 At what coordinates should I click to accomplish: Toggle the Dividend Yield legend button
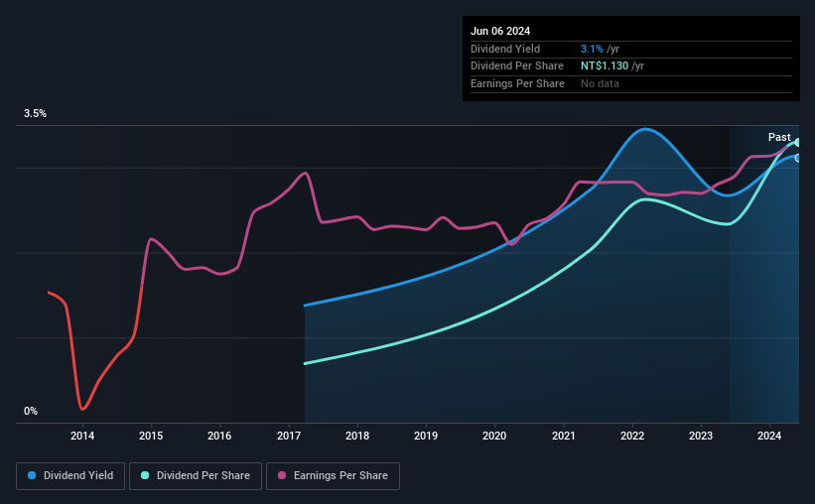click(x=70, y=476)
